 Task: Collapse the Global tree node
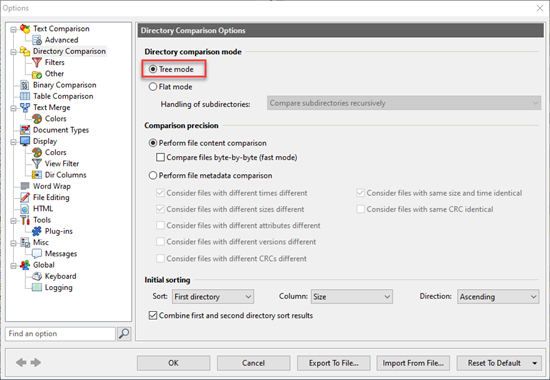click(x=13, y=266)
